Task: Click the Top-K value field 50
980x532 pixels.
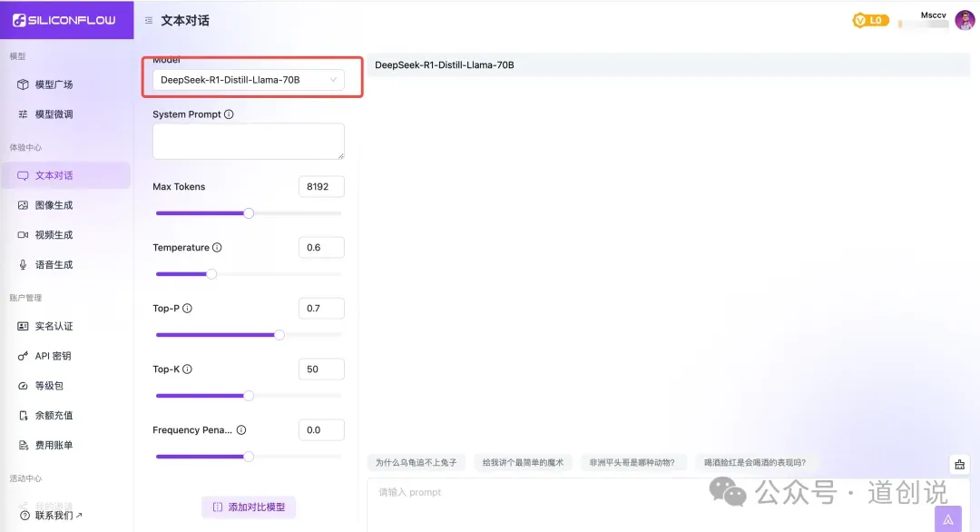Action: pyautogui.click(x=321, y=369)
